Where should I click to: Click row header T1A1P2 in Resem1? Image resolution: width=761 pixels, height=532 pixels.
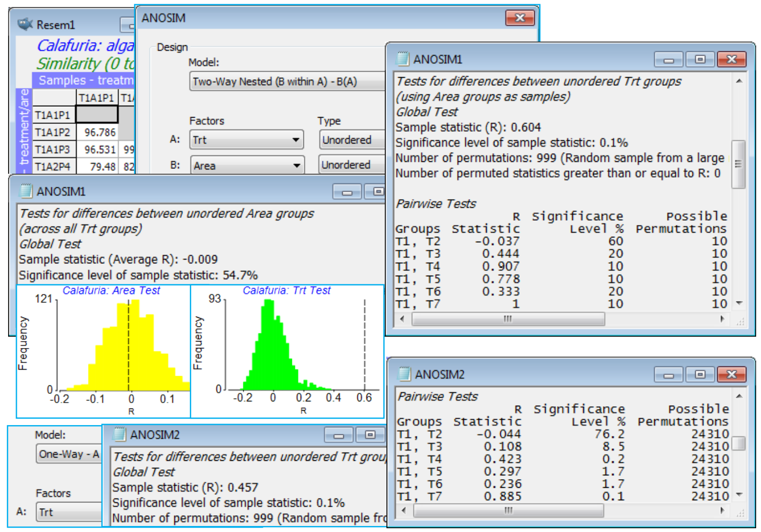[54, 132]
